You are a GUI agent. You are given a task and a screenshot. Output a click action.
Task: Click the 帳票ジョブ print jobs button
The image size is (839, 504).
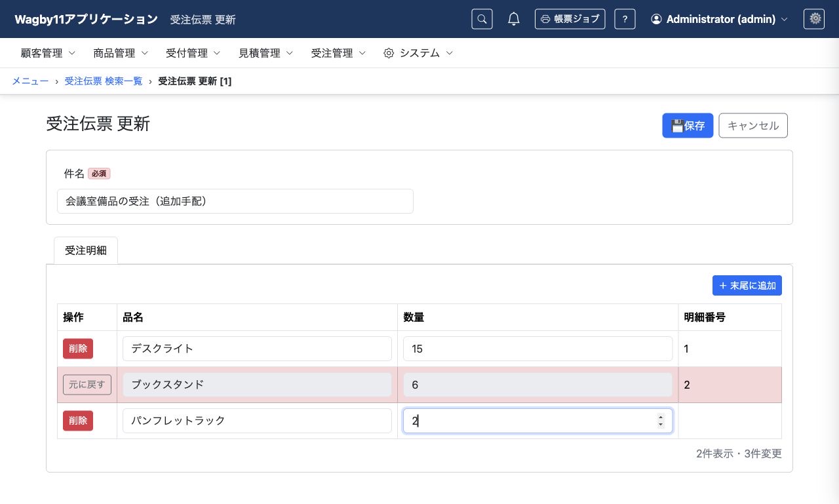click(570, 19)
